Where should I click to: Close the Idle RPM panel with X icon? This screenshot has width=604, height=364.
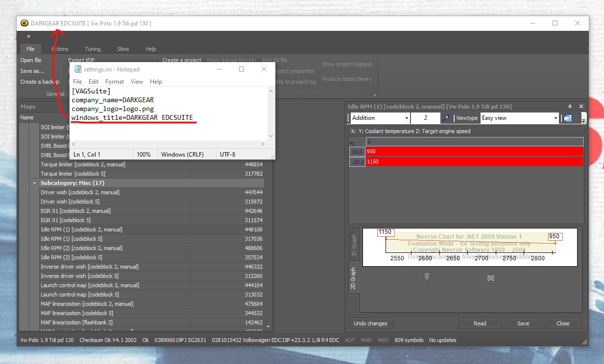581,106
